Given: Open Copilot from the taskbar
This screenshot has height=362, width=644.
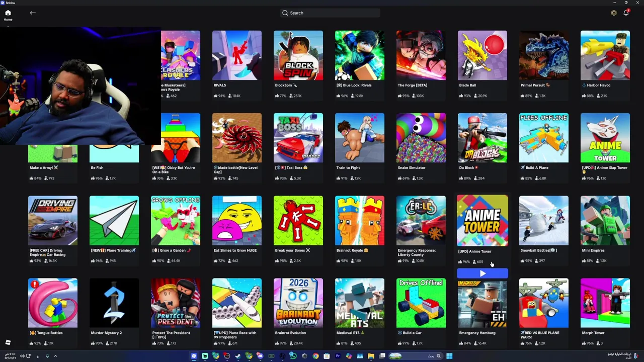Looking at the screenshot, I should [349, 356].
